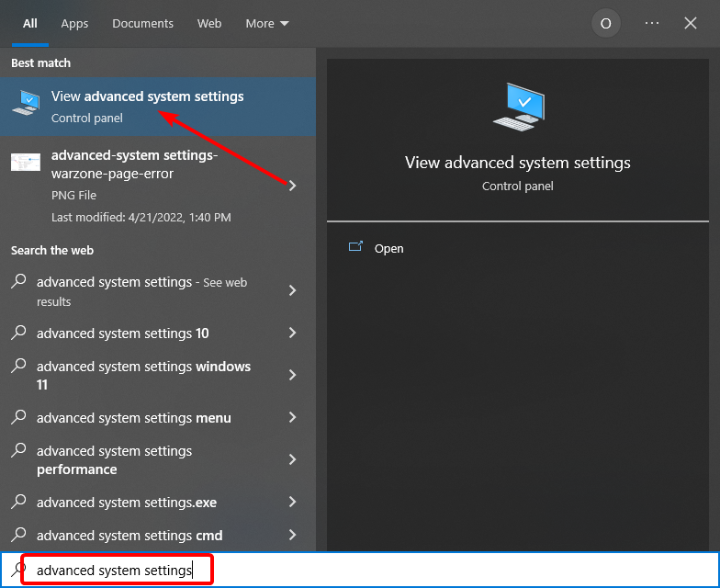Click Open in the preview pane

[x=388, y=248]
